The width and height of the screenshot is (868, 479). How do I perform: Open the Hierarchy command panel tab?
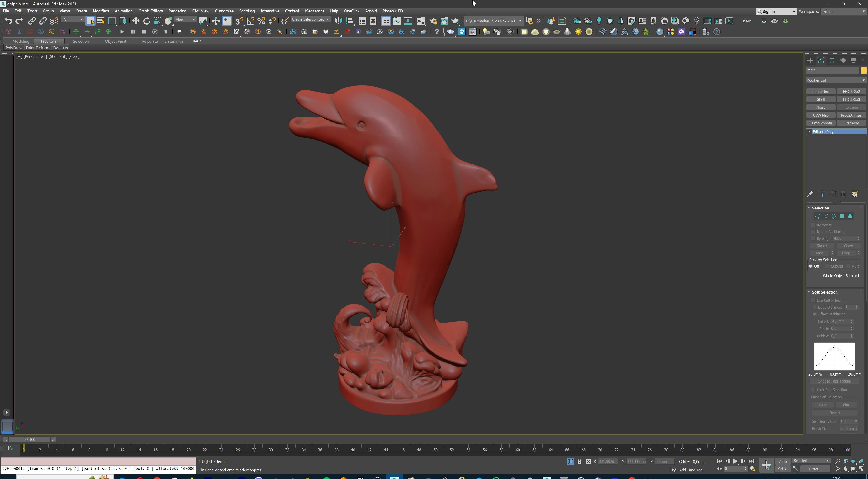point(832,60)
